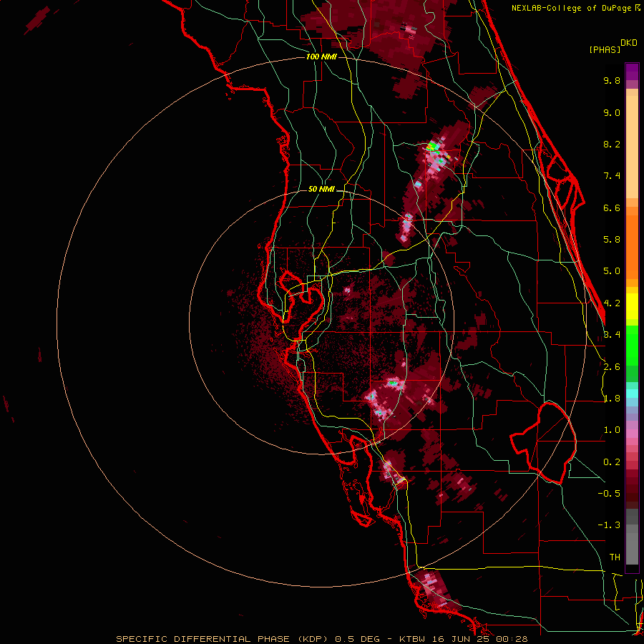Click the bright green segment of color bar

[x=632, y=345]
